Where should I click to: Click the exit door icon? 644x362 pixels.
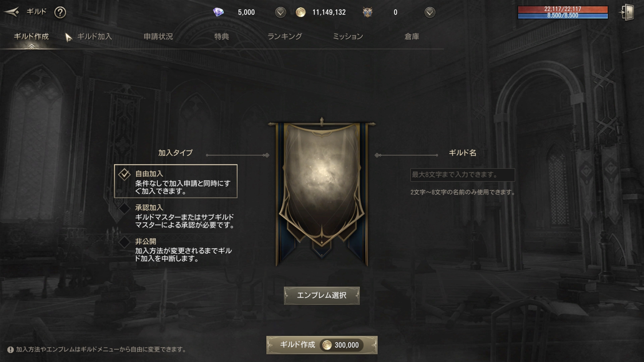tap(628, 12)
